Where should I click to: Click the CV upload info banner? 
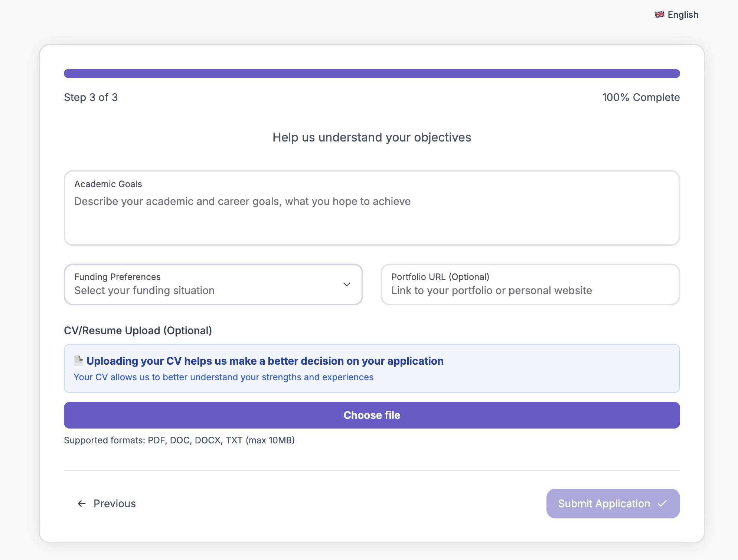tap(372, 368)
